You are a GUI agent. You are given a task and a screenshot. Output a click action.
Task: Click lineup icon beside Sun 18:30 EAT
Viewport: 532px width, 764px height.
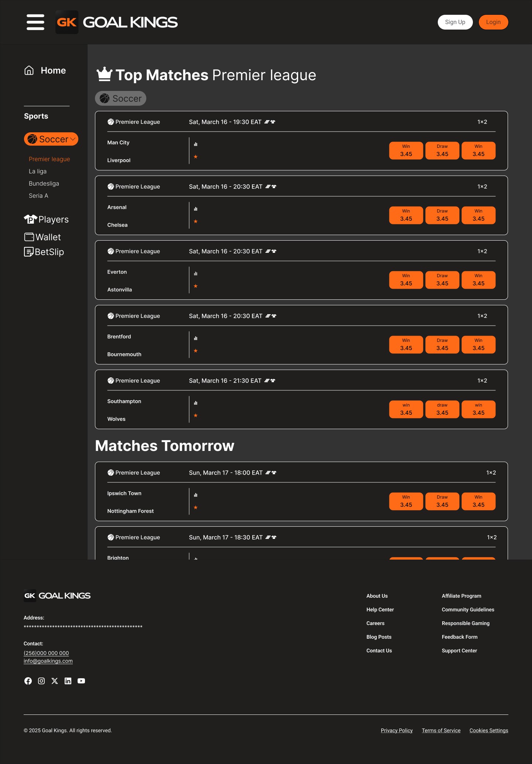tap(271, 537)
